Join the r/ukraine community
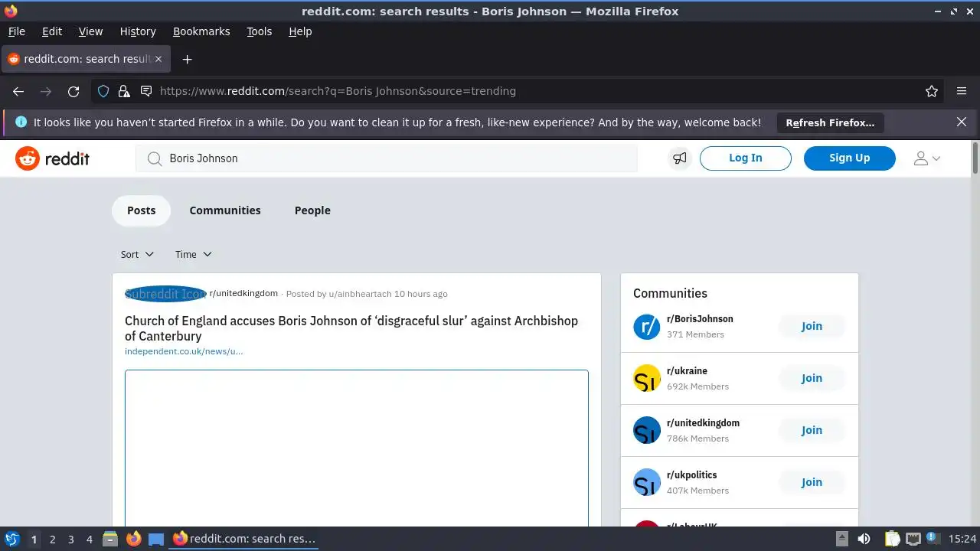 [x=812, y=378]
